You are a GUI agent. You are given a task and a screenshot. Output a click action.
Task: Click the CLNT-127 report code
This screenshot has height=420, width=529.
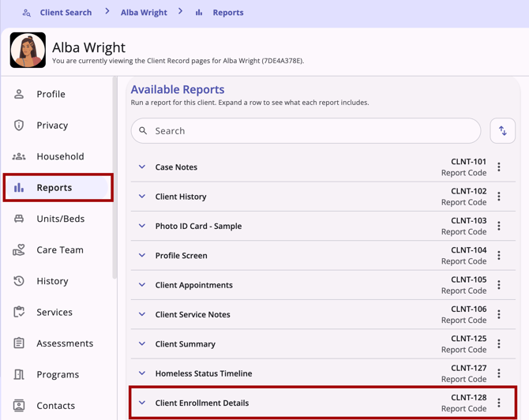[x=469, y=368]
